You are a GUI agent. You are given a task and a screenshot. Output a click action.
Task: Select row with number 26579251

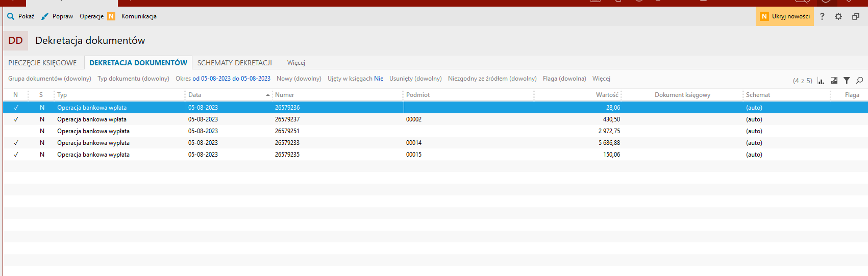pyautogui.click(x=435, y=131)
